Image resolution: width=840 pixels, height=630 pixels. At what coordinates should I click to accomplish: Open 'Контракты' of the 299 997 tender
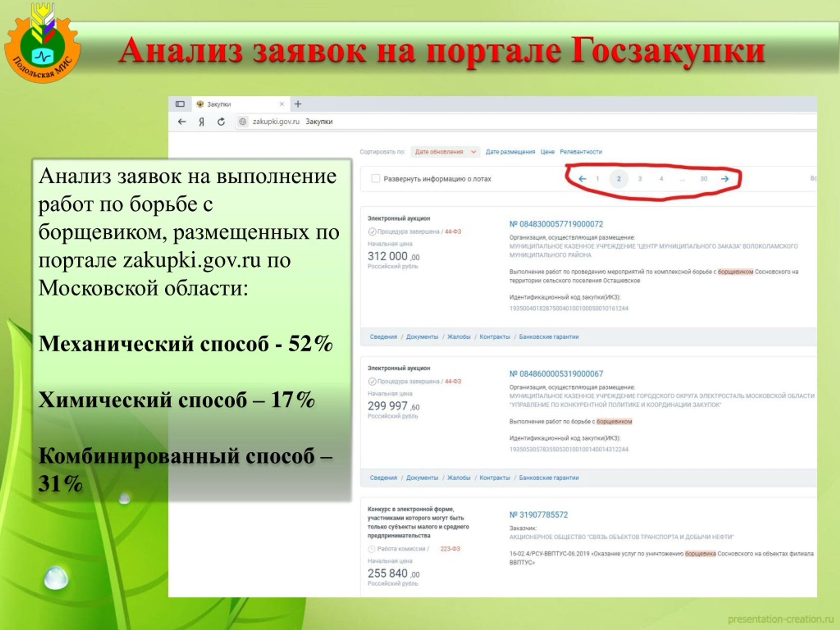click(494, 478)
